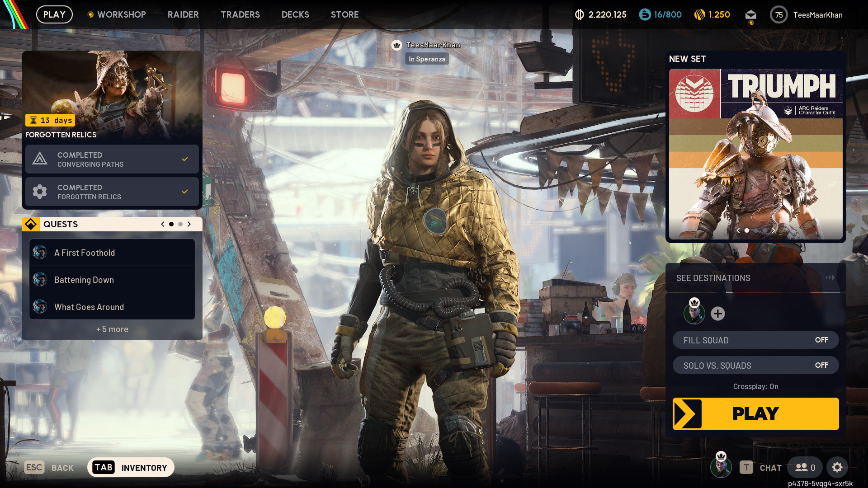Expand See Destinations arrows
Viewport: 868px width, 488px height.
(x=830, y=278)
